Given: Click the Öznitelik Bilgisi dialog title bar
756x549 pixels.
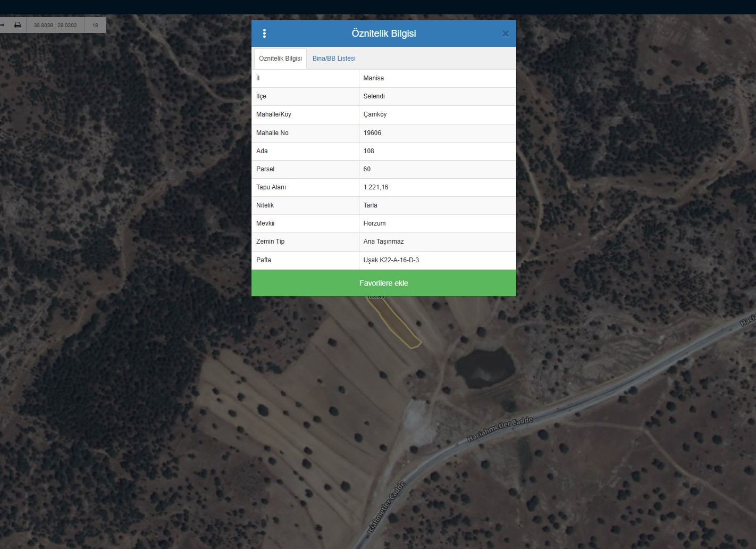Looking at the screenshot, I should point(384,34).
